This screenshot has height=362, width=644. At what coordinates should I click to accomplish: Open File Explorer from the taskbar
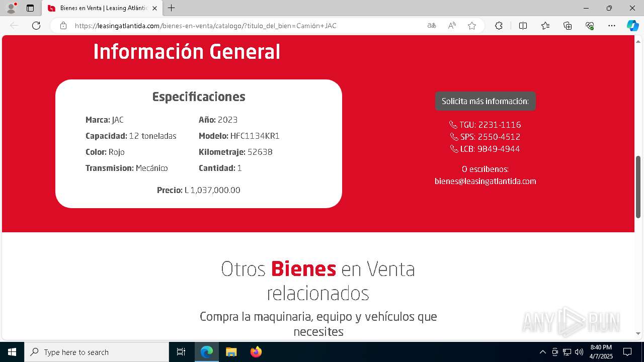click(x=231, y=352)
